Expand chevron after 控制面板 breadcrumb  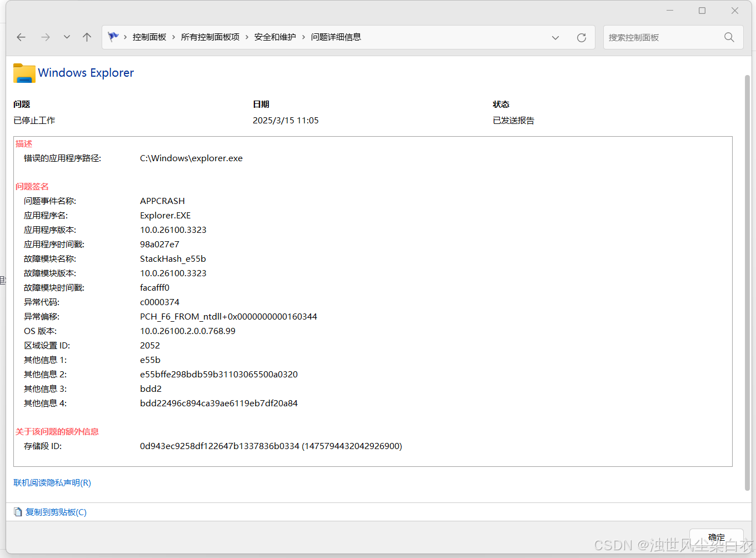[174, 37]
